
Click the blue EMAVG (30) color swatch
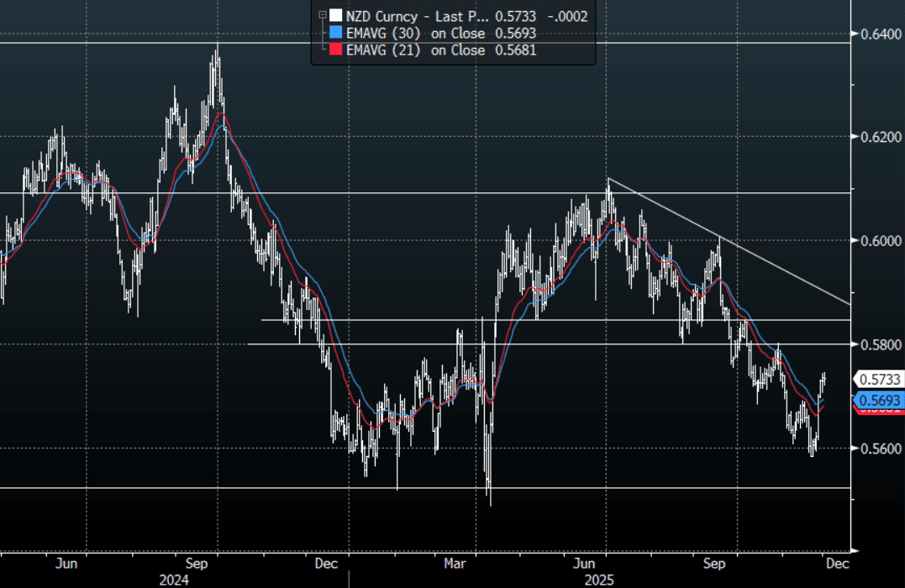(x=336, y=33)
